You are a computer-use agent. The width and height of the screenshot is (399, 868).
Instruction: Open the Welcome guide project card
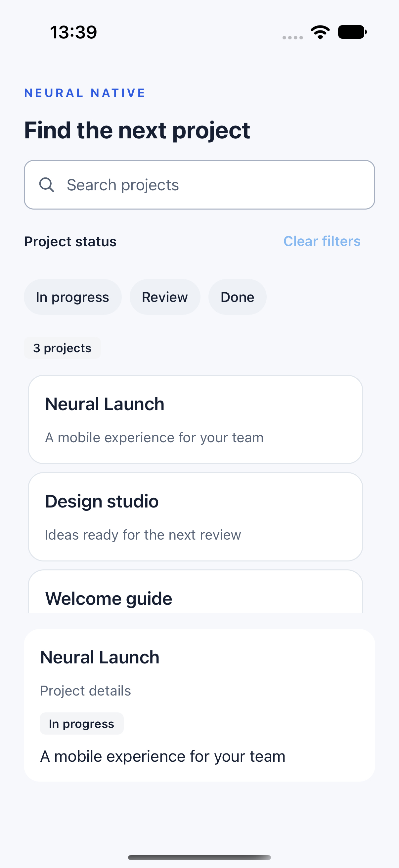click(x=195, y=592)
